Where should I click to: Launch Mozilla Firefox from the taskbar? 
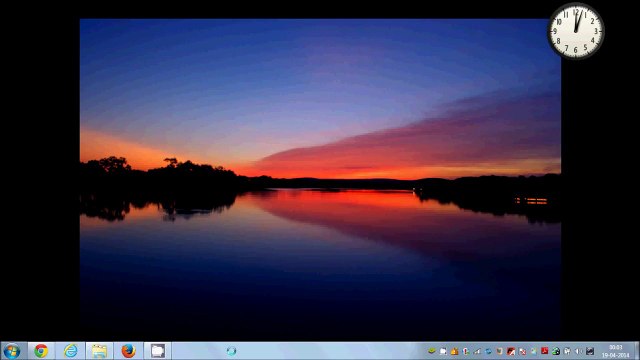pos(128,351)
